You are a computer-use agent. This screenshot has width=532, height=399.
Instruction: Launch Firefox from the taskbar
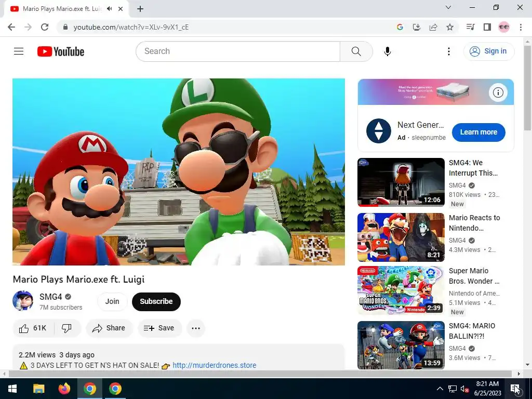64,389
